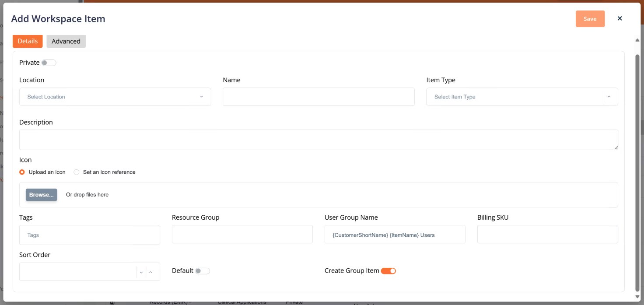Choose Set an icon reference option
This screenshot has width=644, height=305.
point(77,172)
